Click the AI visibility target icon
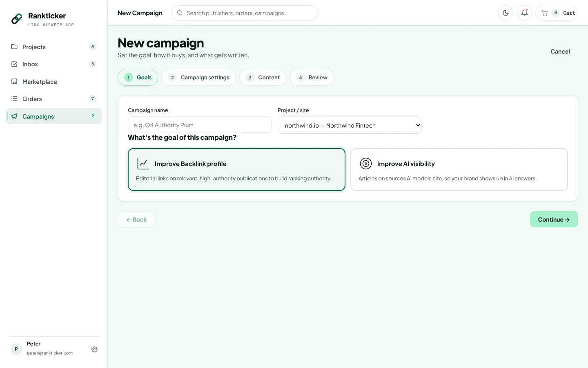Screen dimensions: 588x368 coord(366,164)
